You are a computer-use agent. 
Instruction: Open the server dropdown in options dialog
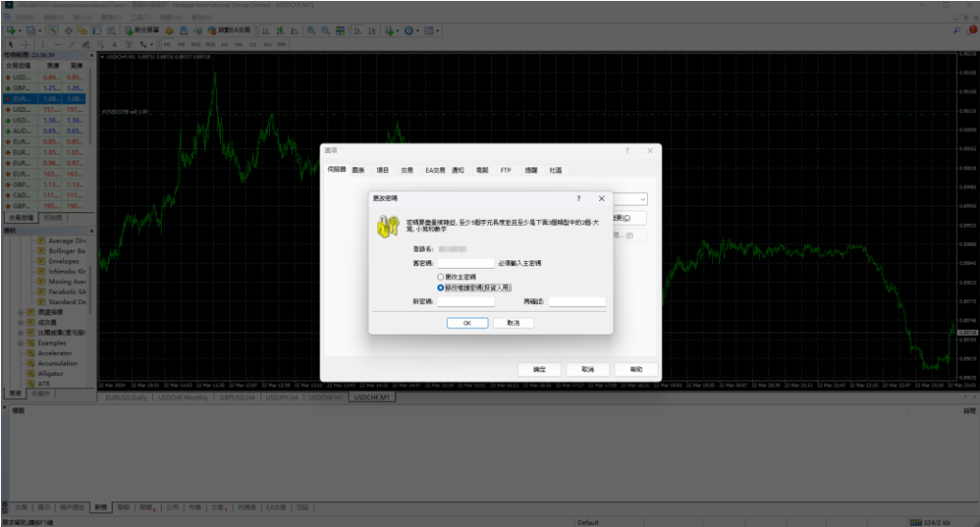641,199
